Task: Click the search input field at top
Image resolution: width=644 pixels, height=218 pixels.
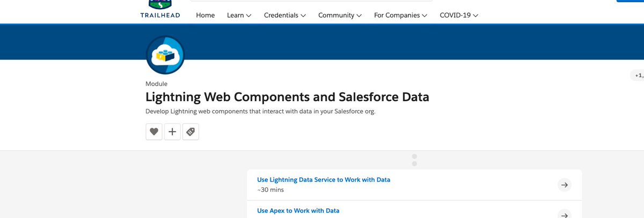Action: (311, 1)
